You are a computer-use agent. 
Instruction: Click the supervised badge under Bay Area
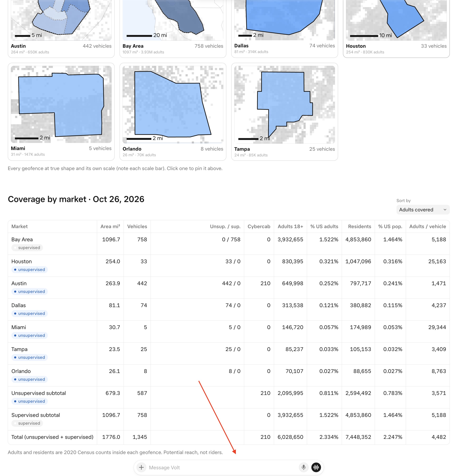point(27,248)
